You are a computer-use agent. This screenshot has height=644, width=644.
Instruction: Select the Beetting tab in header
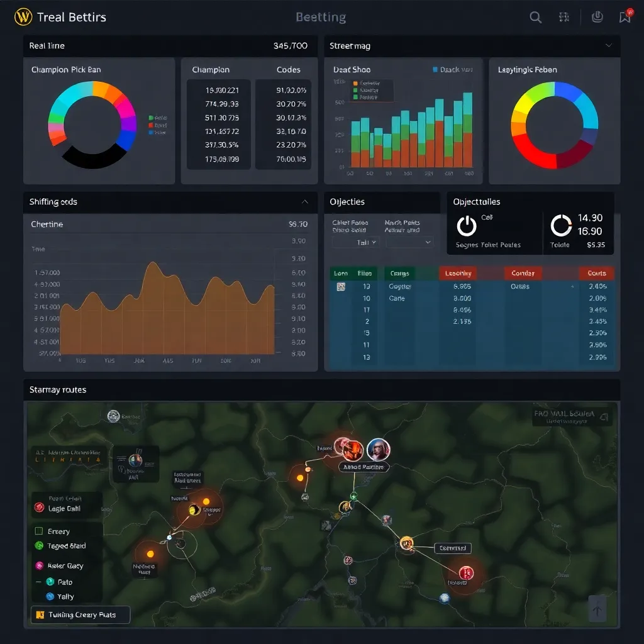(321, 18)
